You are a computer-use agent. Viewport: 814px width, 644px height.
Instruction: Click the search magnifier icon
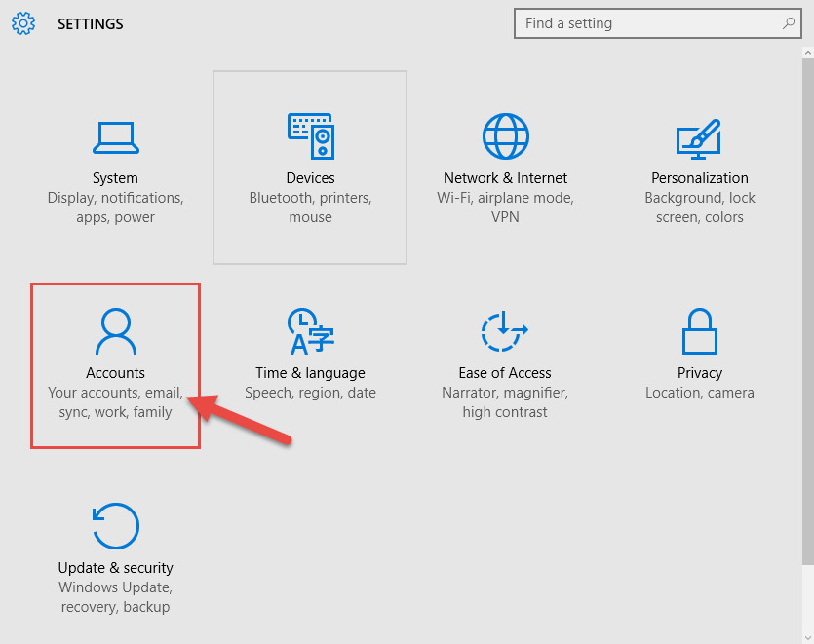[x=789, y=22]
